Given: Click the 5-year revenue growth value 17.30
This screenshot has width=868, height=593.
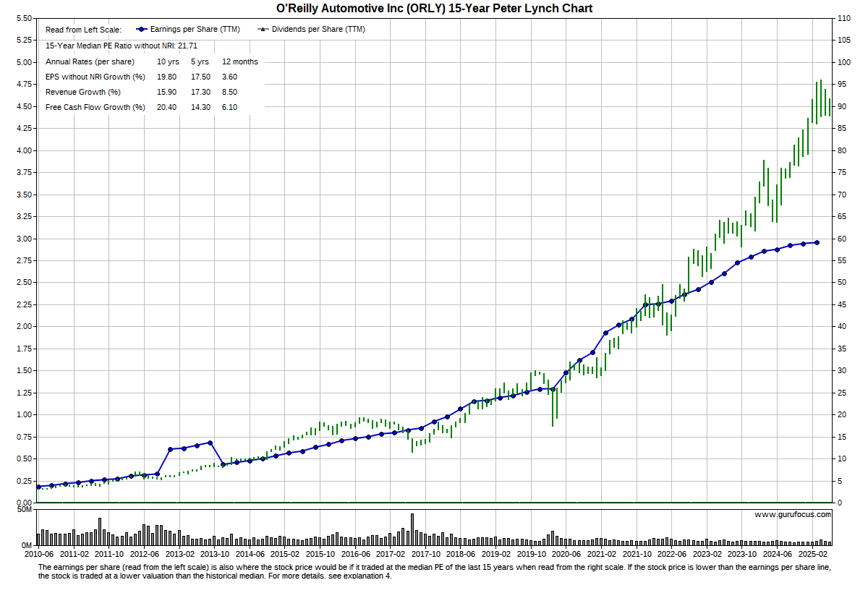Looking at the screenshot, I should 200,92.
